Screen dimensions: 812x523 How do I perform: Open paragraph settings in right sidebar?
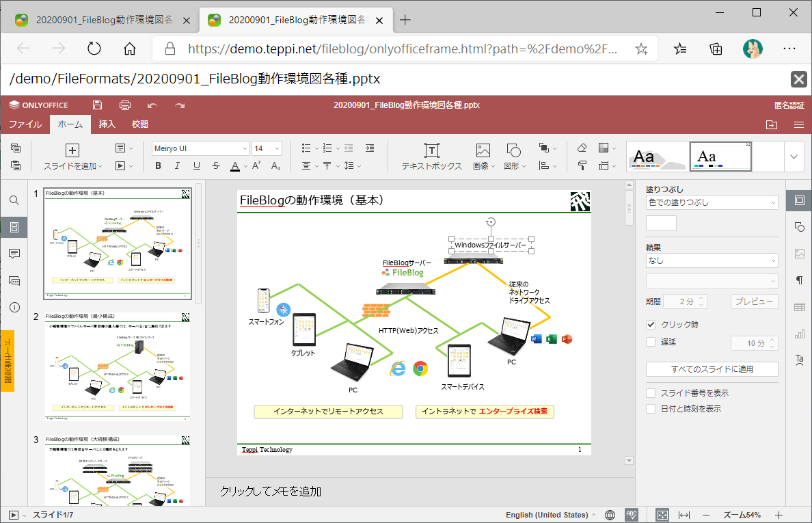(800, 281)
